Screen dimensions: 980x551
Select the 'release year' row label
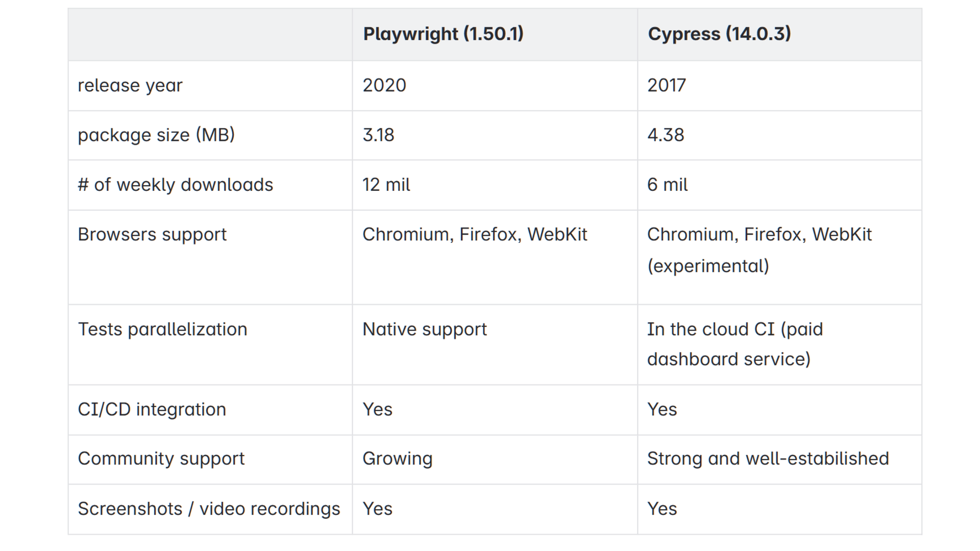[130, 85]
